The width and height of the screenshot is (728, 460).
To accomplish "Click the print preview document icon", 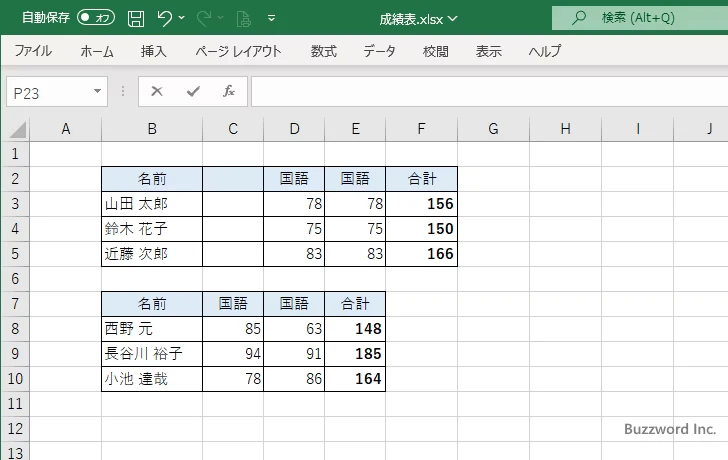I will (x=244, y=19).
